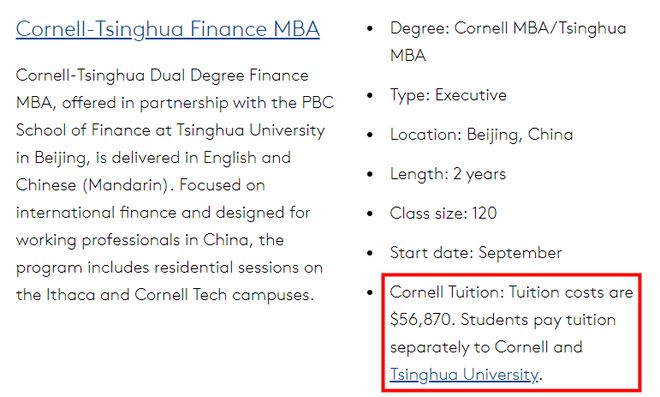660x397 pixels.
Task: Click the bullet point beside Degree
Action: tap(370, 28)
